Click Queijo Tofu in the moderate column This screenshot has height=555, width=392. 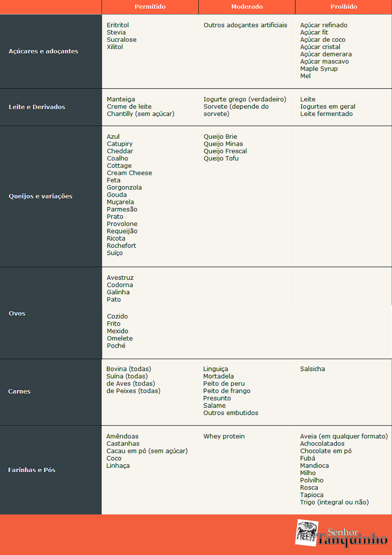[x=221, y=158]
